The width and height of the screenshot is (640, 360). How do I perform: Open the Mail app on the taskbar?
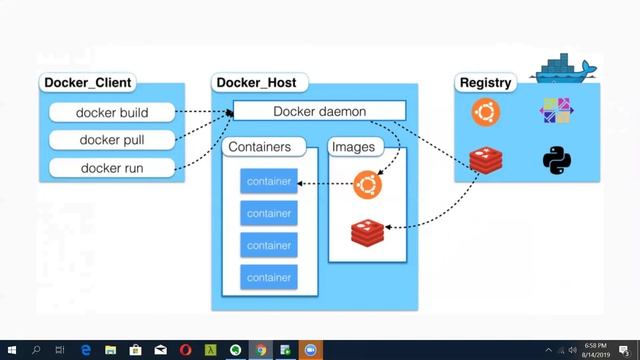coord(160,350)
